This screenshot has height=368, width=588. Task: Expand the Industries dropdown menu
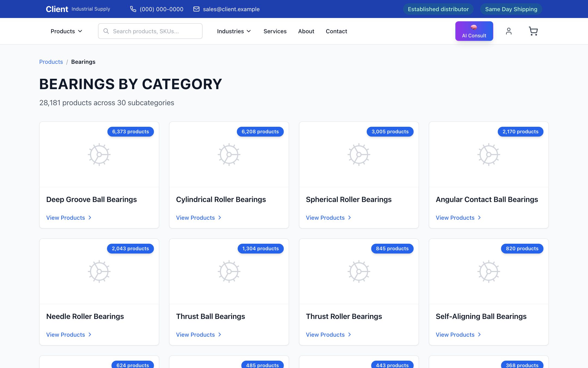click(234, 31)
